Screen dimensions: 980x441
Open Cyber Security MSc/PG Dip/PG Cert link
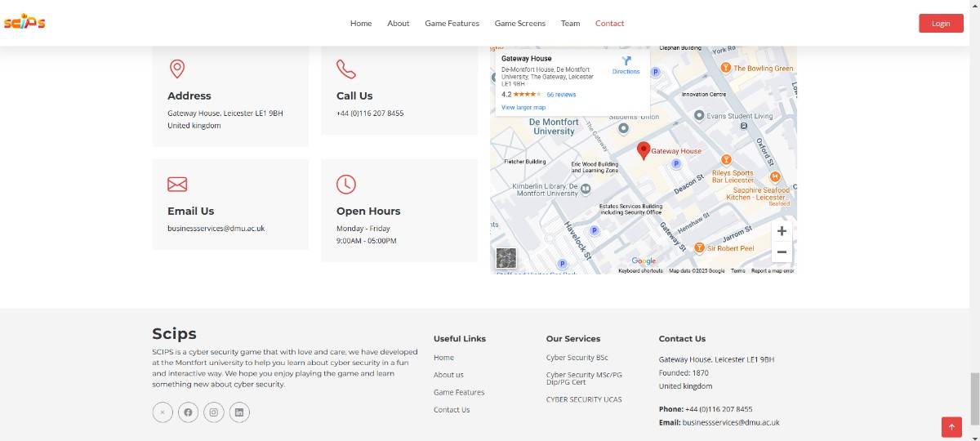(x=584, y=378)
